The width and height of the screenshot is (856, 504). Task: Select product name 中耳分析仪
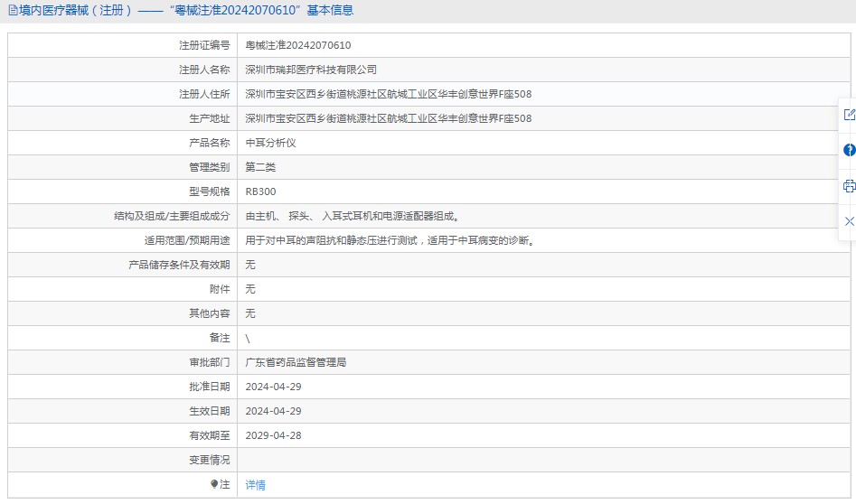pos(270,143)
